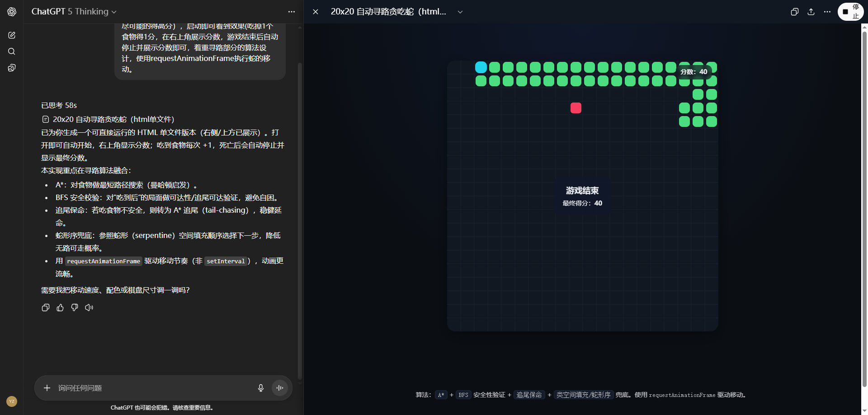Expand the '已思考 58s' thinking details
Viewport: 868px width, 415px height.
(59, 105)
